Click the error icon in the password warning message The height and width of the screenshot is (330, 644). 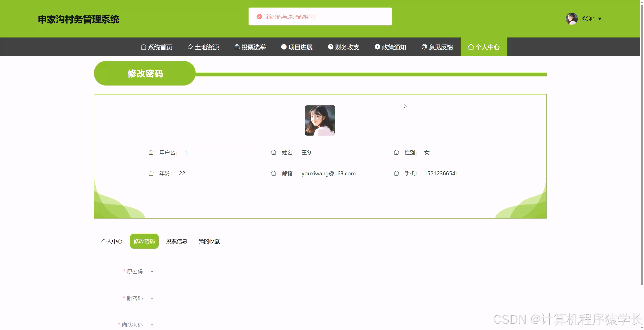[x=259, y=16]
